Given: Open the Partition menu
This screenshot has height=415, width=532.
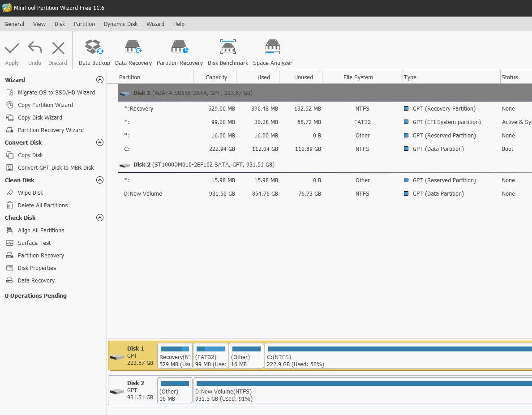Looking at the screenshot, I should [84, 24].
